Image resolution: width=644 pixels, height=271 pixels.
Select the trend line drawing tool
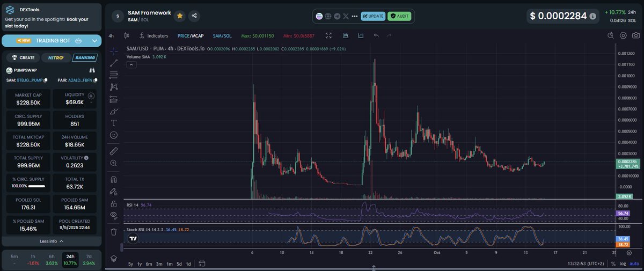[x=114, y=63]
